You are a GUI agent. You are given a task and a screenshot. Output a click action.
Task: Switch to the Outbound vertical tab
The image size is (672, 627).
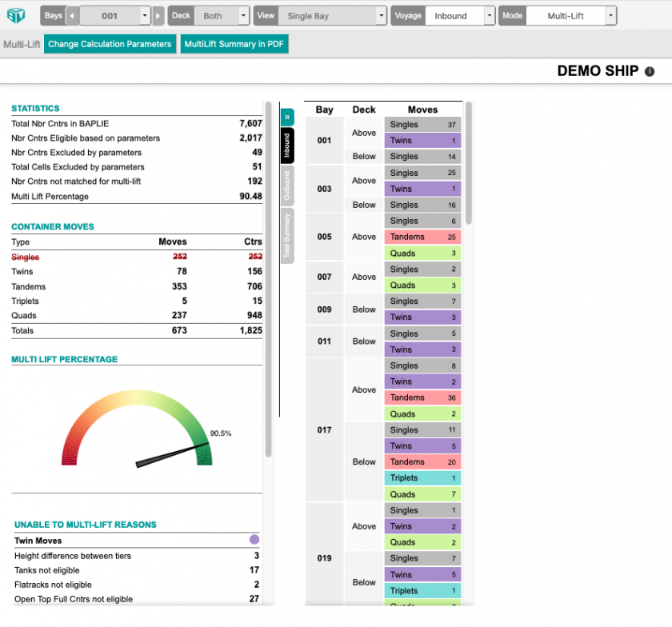(288, 185)
